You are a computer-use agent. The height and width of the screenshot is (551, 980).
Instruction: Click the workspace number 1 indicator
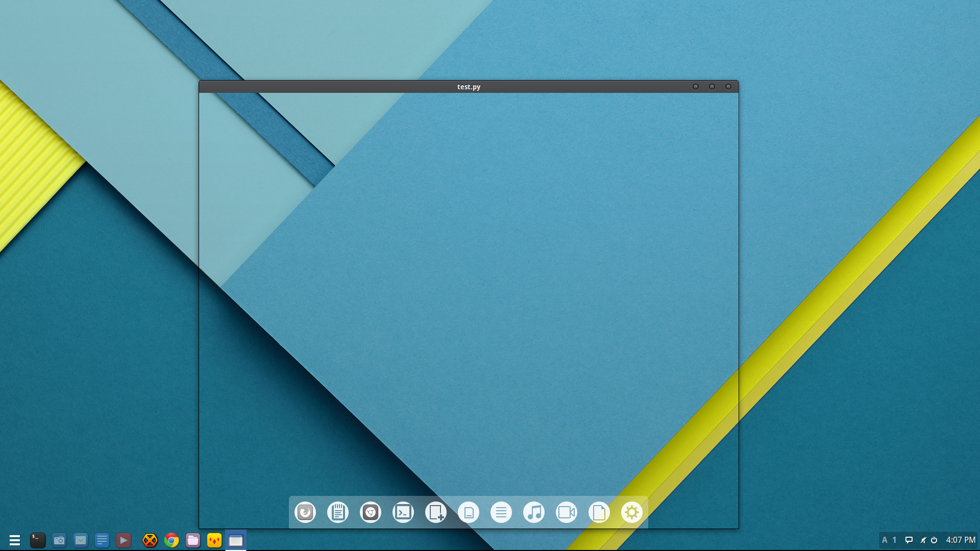(894, 540)
